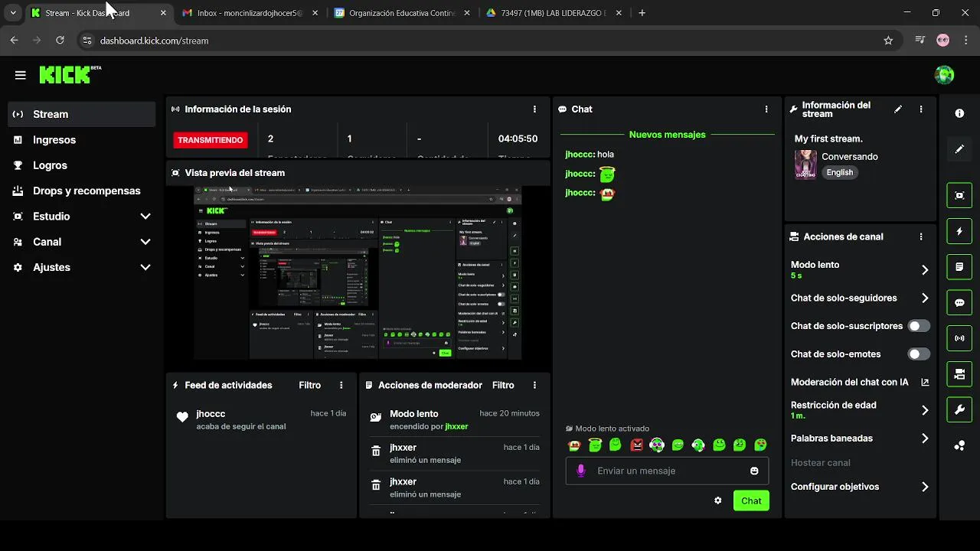Insert the halo angel emote
980x551 pixels.
595,445
